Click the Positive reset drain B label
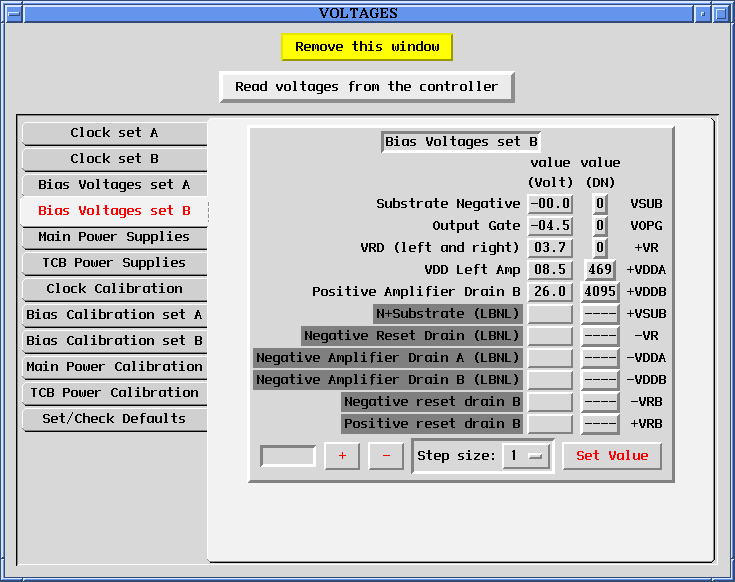 click(432, 424)
